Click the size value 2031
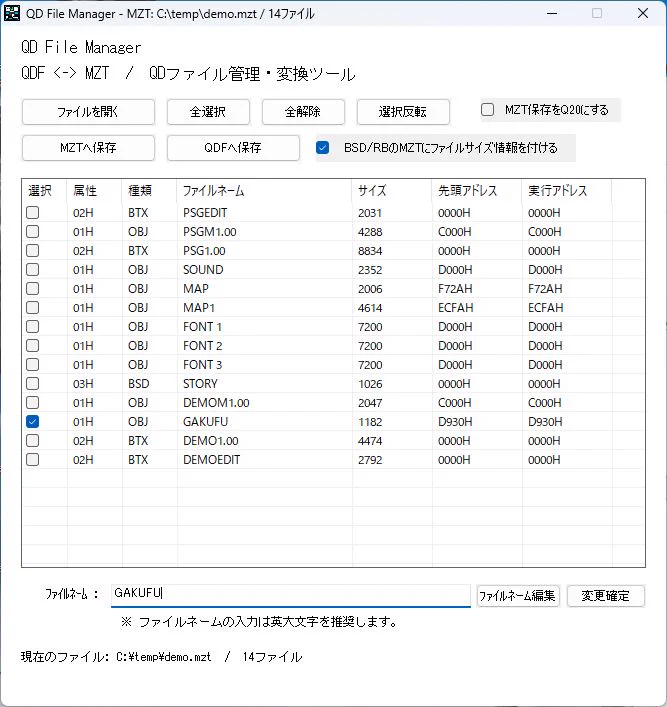The height and width of the screenshot is (707, 667). coord(370,212)
